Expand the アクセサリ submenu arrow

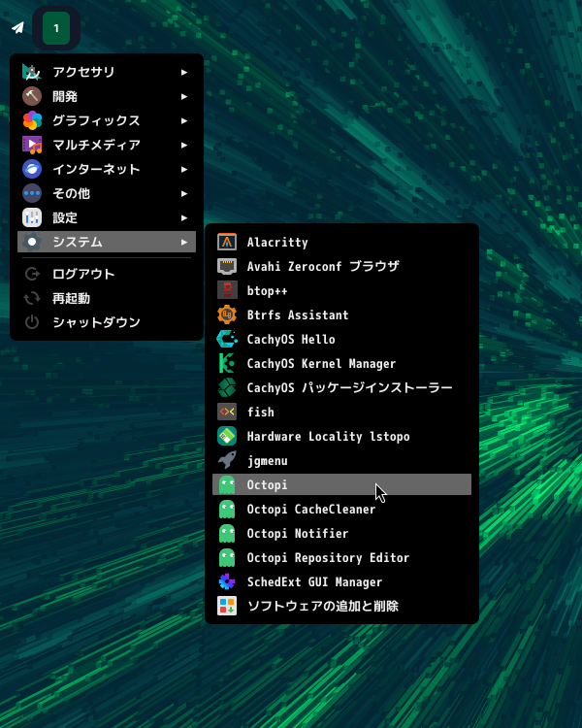(x=184, y=72)
